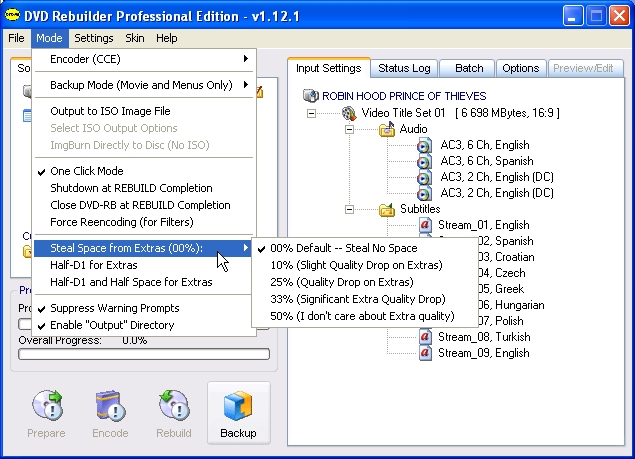
Task: Open Encoder (CCE) submenu
Action: (x=144, y=59)
